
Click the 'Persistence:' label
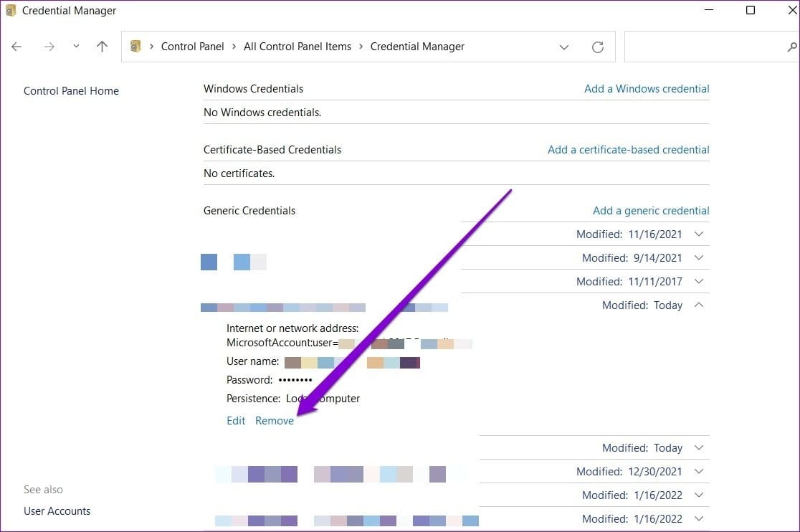pos(253,399)
